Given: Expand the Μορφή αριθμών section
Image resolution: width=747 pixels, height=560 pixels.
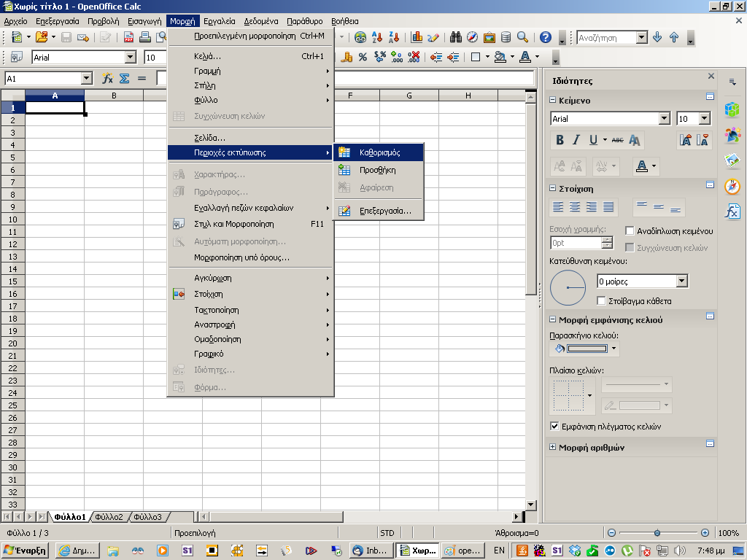Looking at the screenshot, I should [x=553, y=447].
